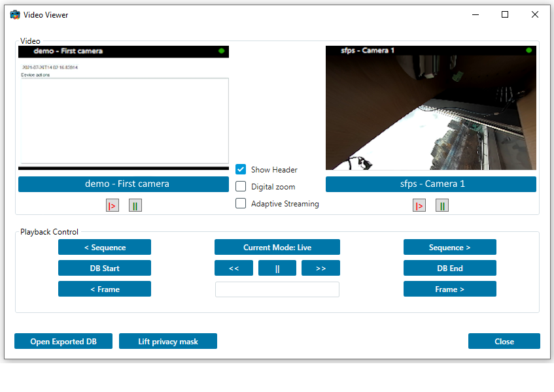Click the Video Viewer icon in the title bar
This screenshot has width=554, height=392.
(x=14, y=14)
